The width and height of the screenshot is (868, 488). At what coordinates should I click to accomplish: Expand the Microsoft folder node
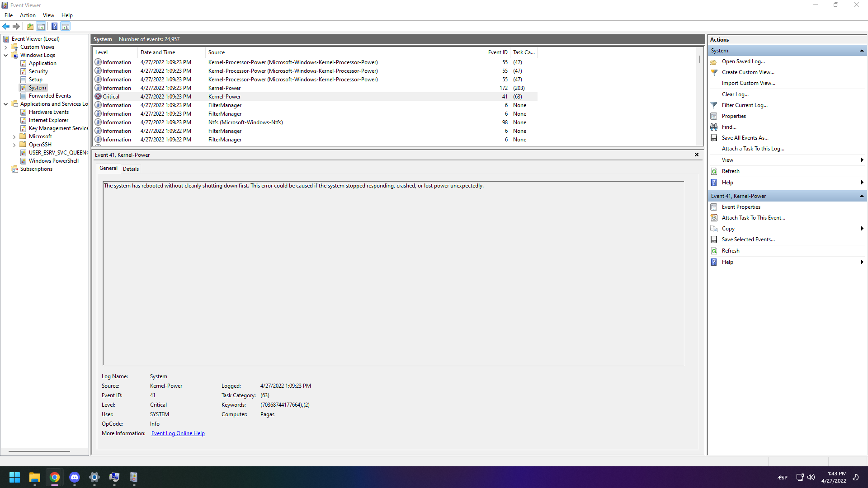pos(14,136)
